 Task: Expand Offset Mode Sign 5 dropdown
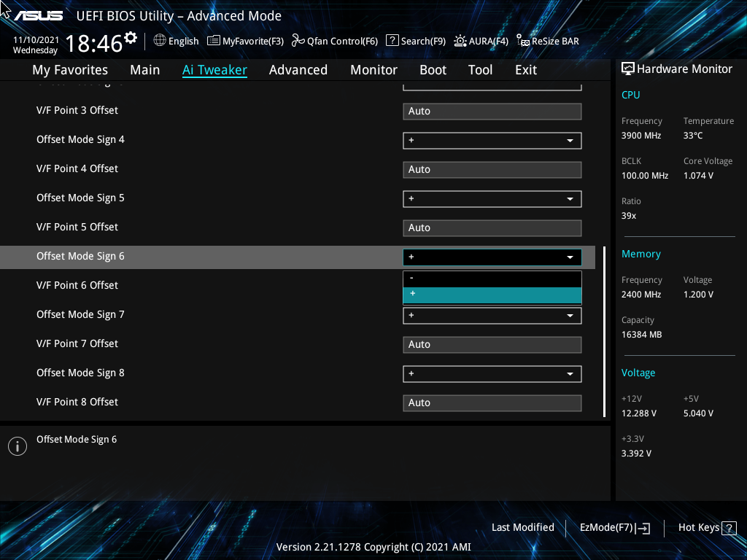[492, 199]
